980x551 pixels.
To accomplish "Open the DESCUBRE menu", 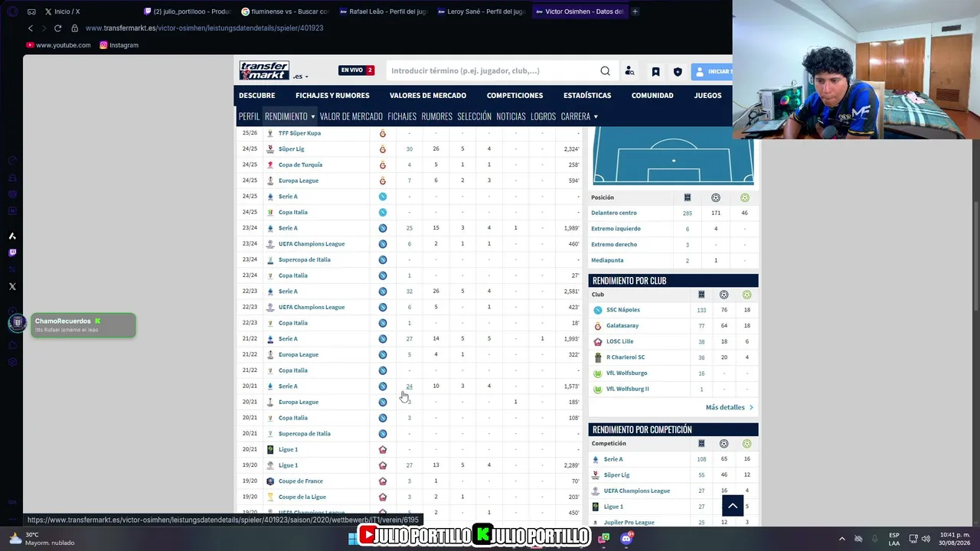I will (256, 96).
